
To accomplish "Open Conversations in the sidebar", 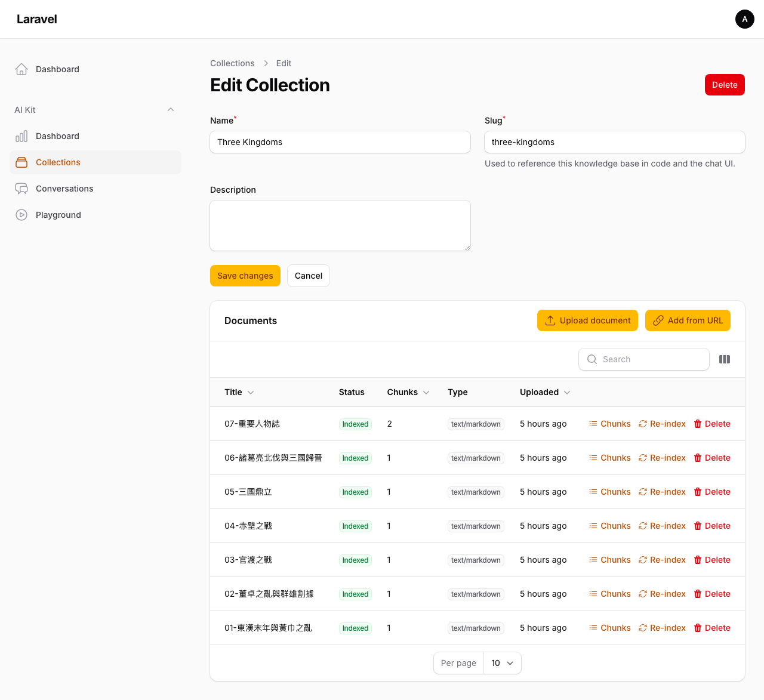I will point(95,189).
